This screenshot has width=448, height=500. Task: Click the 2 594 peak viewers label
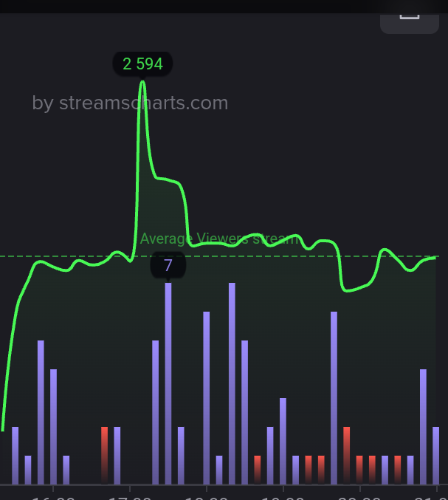(142, 64)
